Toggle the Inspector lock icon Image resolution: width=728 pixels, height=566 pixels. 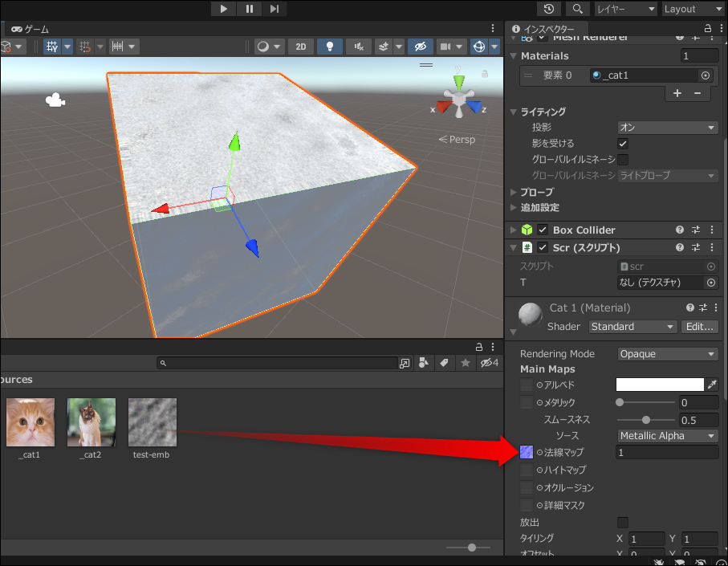(708, 29)
